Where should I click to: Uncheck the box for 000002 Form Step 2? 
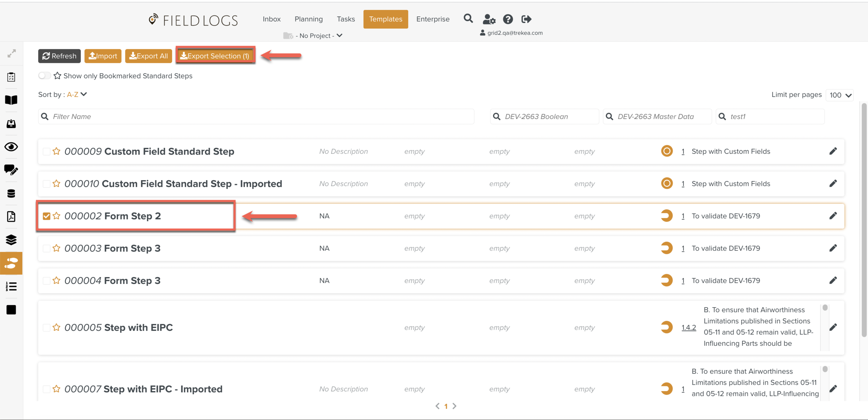46,216
